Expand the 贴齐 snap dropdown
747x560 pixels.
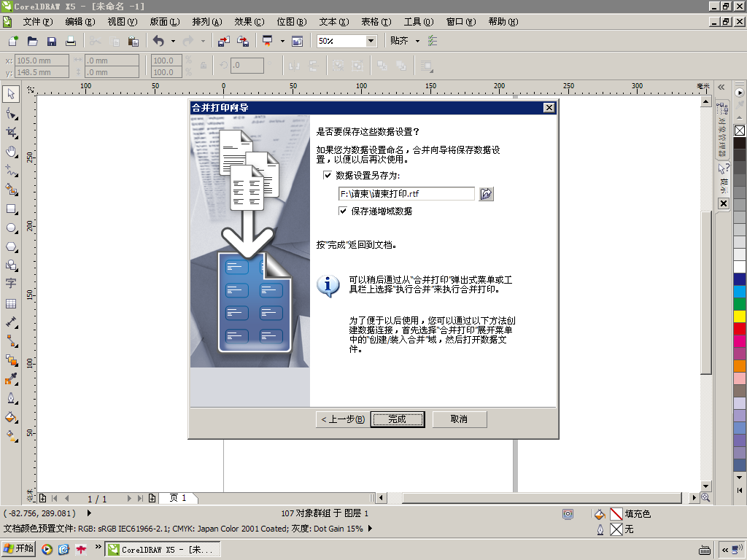[418, 41]
